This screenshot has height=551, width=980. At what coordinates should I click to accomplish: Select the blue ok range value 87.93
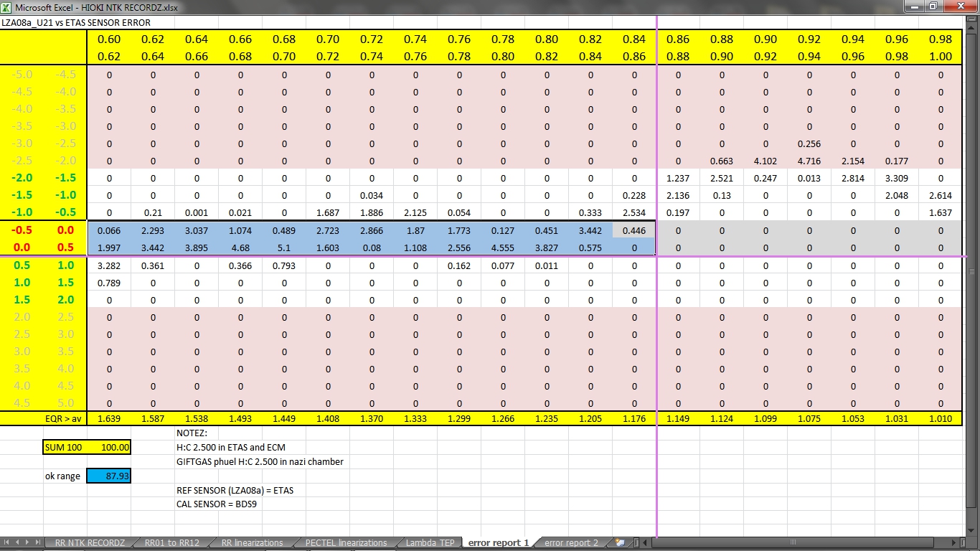click(x=109, y=476)
